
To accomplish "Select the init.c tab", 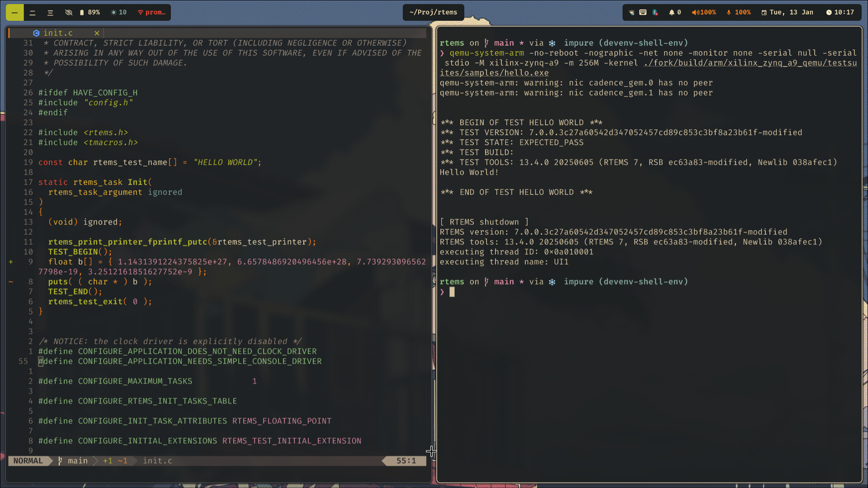I will [58, 33].
